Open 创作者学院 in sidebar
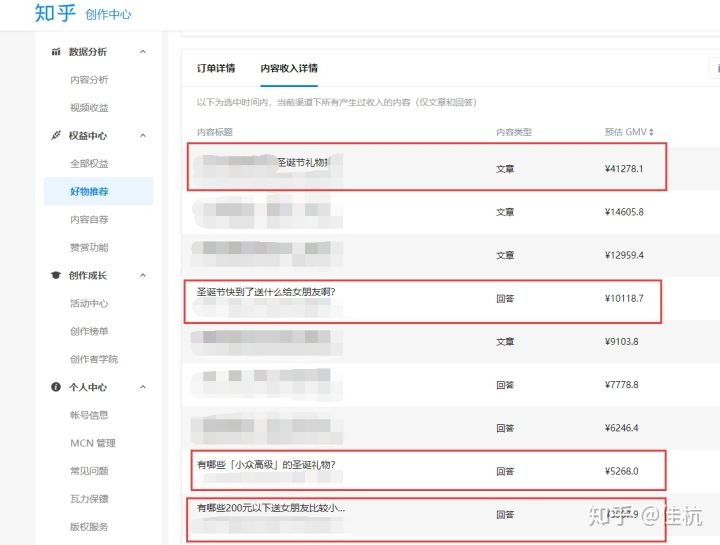 94,359
